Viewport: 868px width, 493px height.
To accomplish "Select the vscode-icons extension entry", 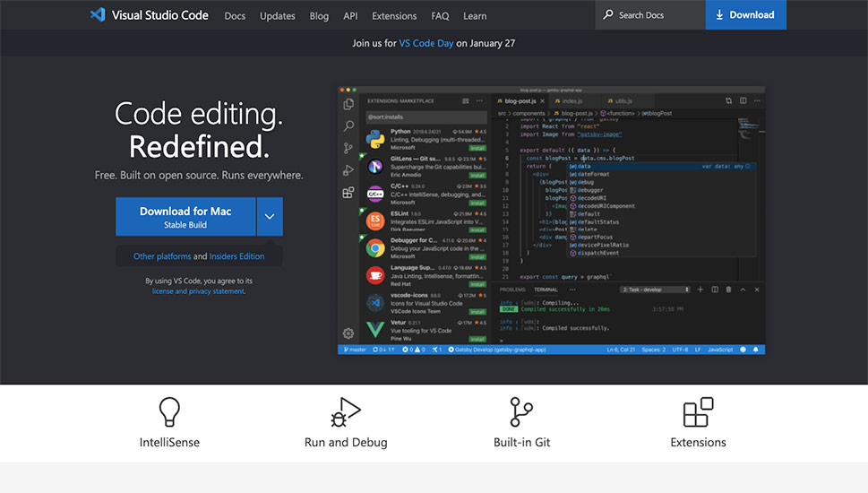I will coord(425,303).
